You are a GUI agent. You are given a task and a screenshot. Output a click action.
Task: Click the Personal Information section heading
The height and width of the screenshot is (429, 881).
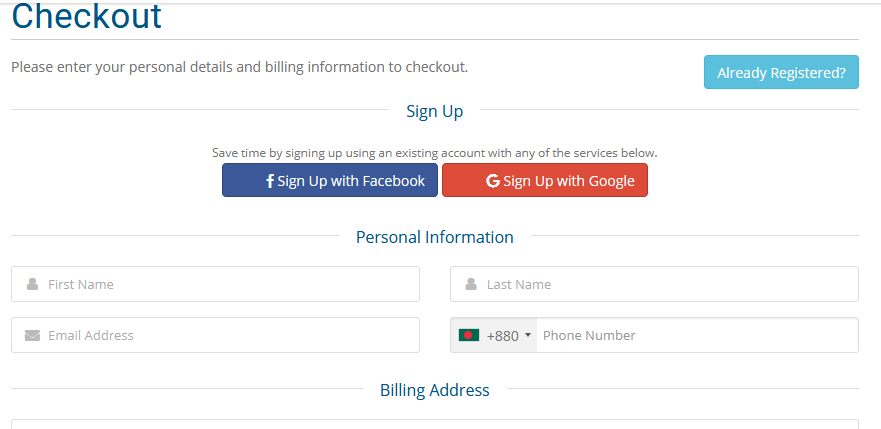pyautogui.click(x=434, y=237)
